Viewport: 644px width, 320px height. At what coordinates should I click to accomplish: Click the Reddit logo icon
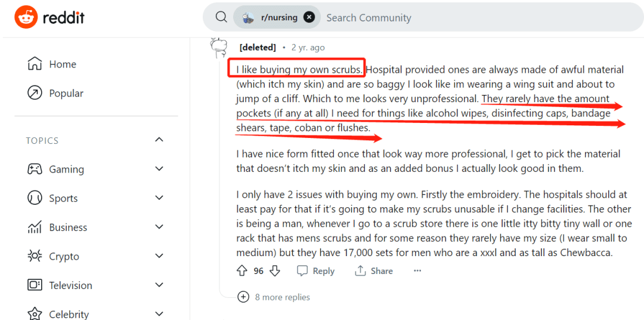[26, 17]
